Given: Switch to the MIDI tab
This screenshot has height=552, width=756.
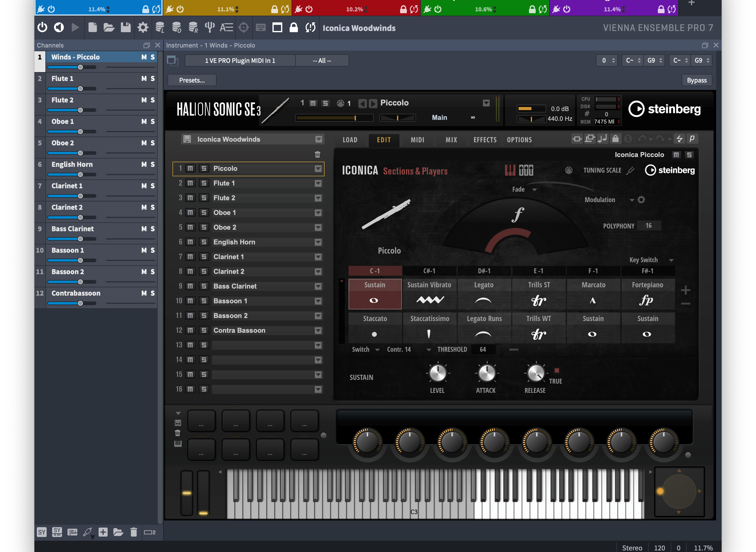Looking at the screenshot, I should [418, 140].
